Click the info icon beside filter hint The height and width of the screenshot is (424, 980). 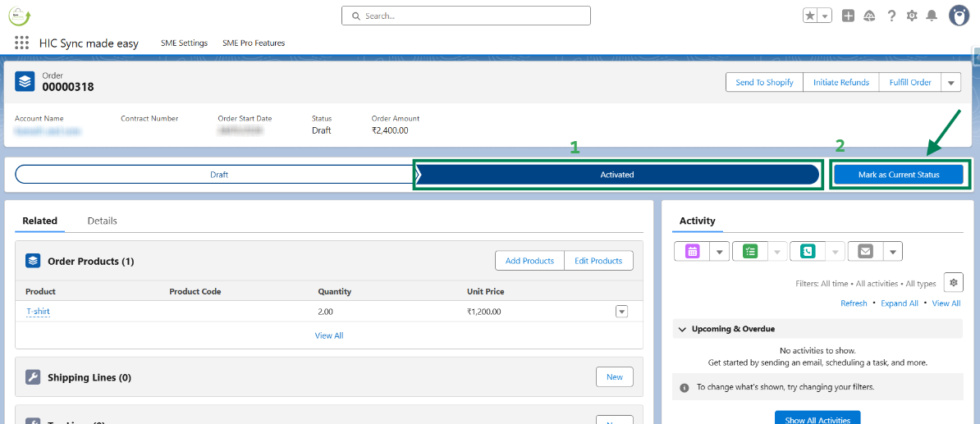click(685, 387)
